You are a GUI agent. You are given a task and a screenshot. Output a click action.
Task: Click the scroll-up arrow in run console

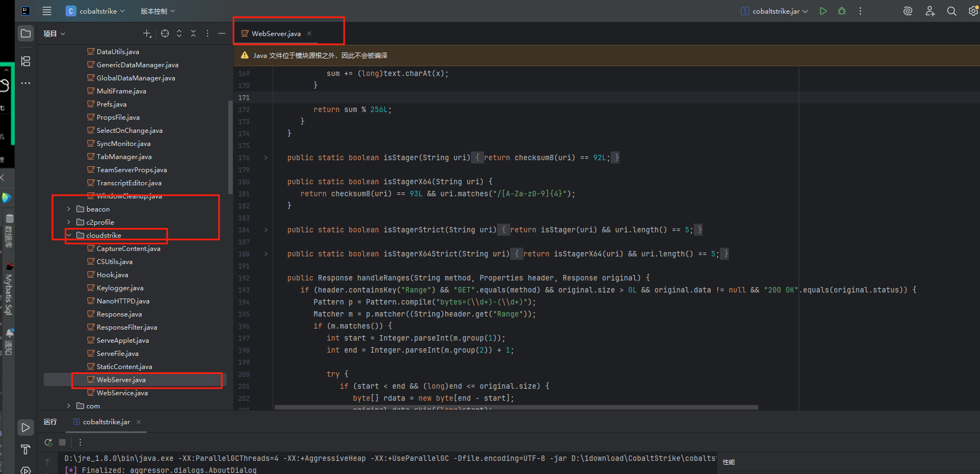pyautogui.click(x=48, y=461)
